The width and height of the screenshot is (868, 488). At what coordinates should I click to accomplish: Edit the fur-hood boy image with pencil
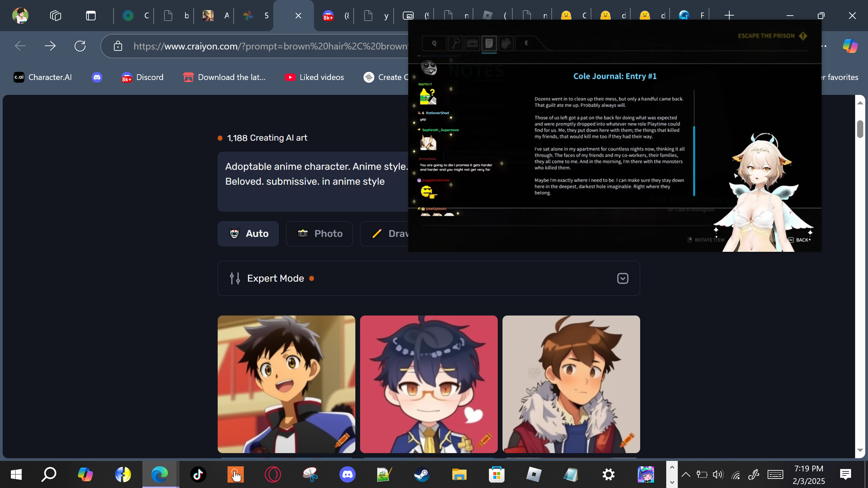pos(627,440)
